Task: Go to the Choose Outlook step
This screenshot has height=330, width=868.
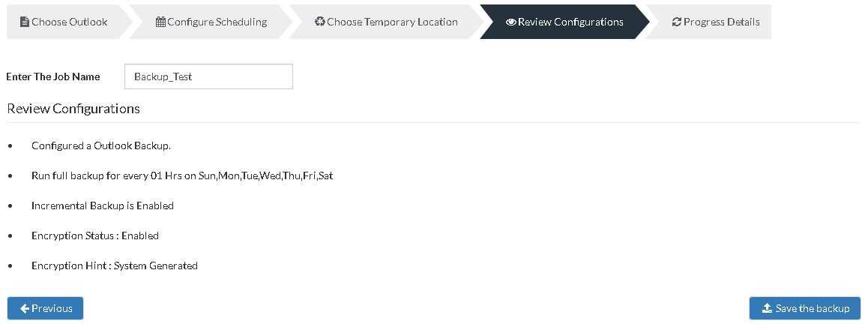Action: tap(65, 22)
